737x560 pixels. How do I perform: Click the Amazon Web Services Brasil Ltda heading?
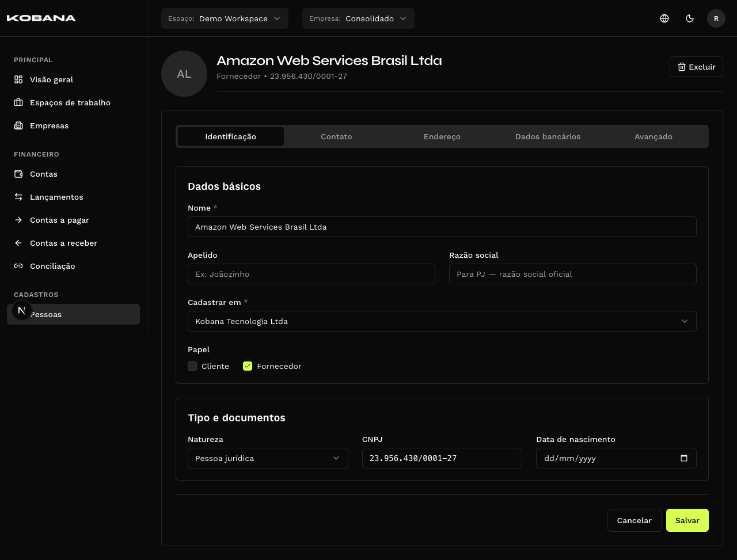click(329, 60)
